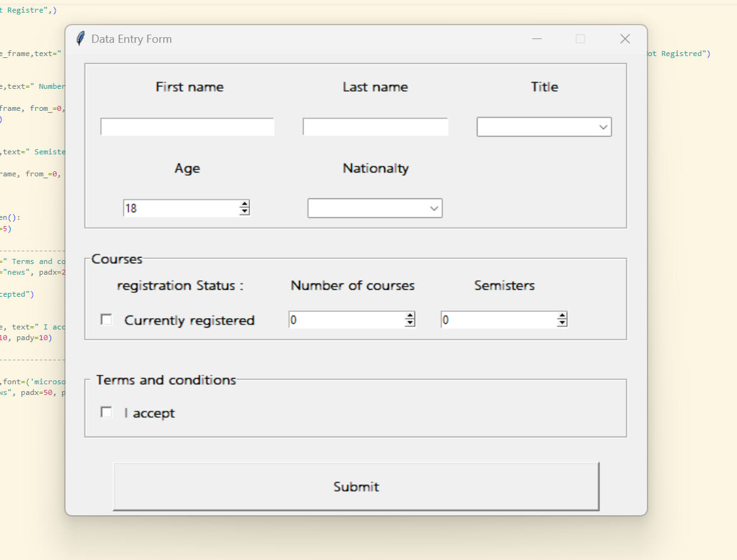
Task: Increment the Semisters spinner value
Action: tap(561, 316)
